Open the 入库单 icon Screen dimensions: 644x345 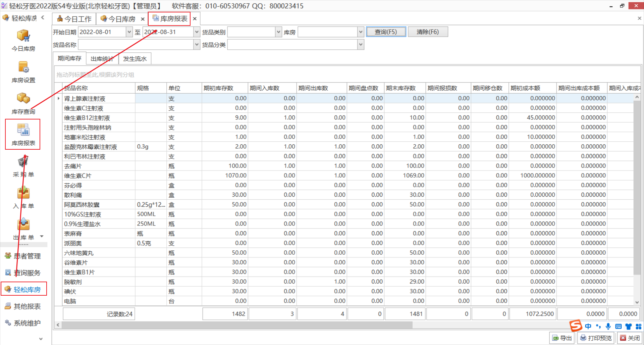(x=23, y=198)
